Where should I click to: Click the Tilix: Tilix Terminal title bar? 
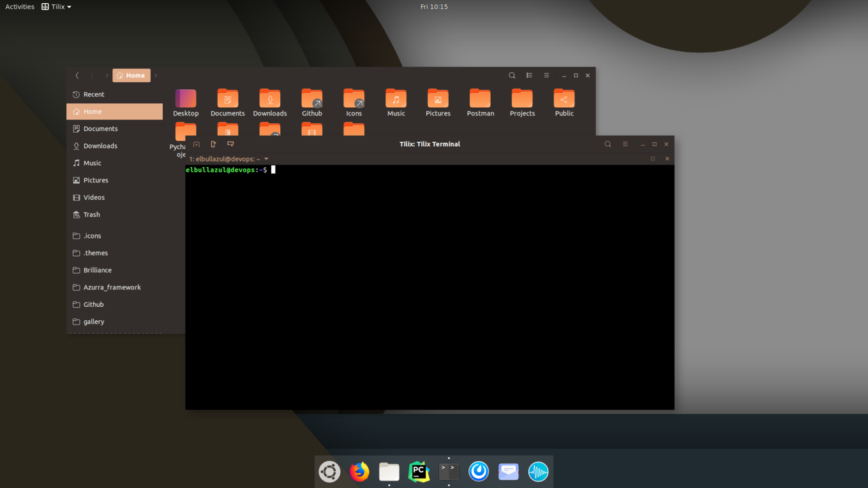[430, 144]
